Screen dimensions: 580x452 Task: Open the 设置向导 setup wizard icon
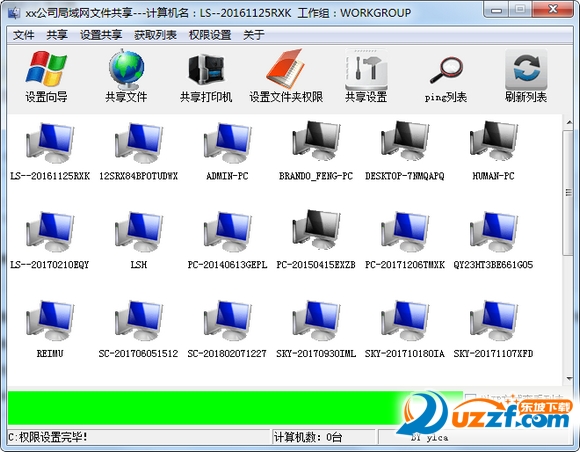tap(46, 77)
